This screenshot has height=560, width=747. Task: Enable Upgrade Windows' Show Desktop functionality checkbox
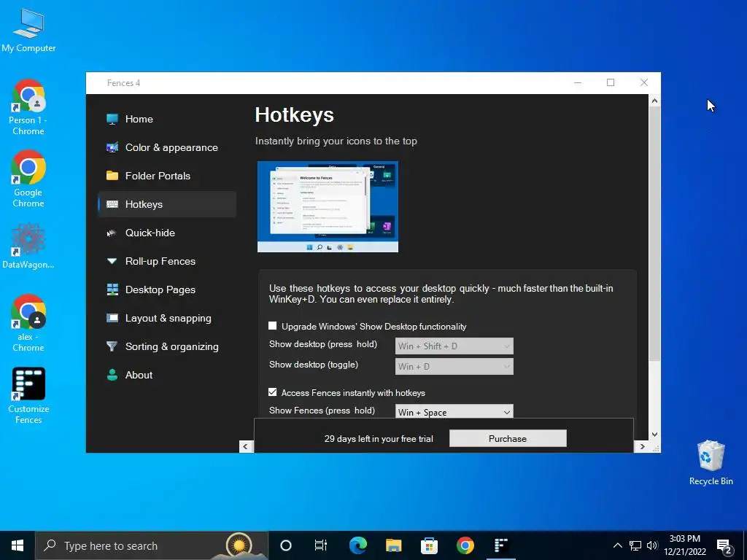click(x=273, y=326)
